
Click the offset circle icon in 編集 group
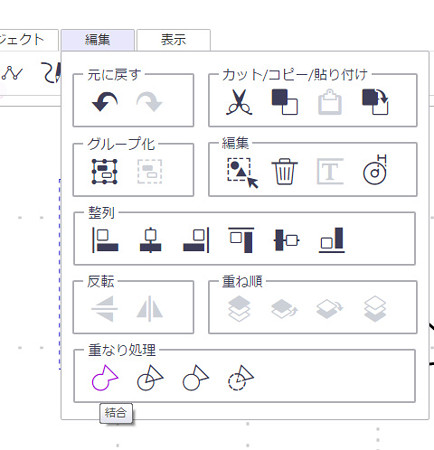pyautogui.click(x=375, y=170)
